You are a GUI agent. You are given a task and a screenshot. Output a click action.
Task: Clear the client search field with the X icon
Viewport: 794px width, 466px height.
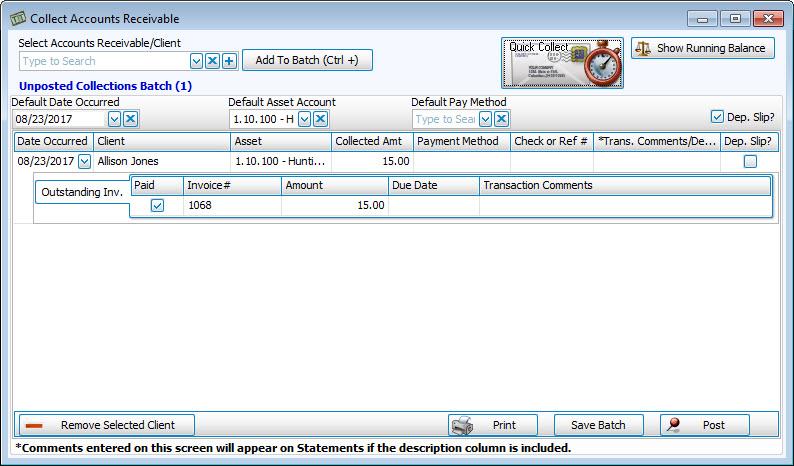click(212, 61)
